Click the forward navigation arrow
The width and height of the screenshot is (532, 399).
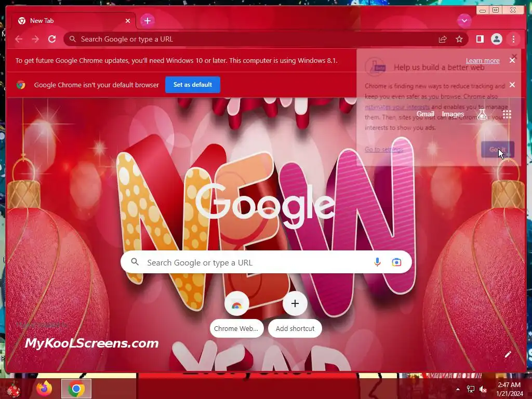(35, 39)
